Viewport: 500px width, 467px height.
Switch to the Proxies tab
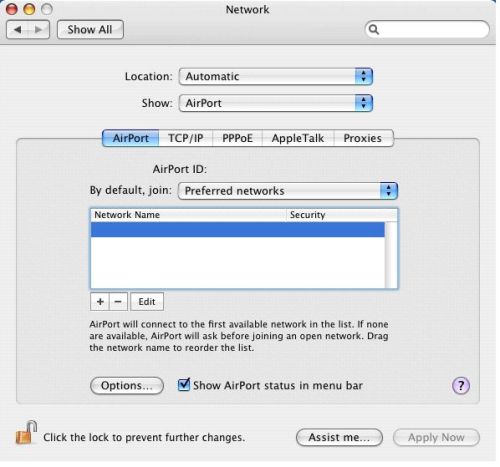tap(363, 138)
